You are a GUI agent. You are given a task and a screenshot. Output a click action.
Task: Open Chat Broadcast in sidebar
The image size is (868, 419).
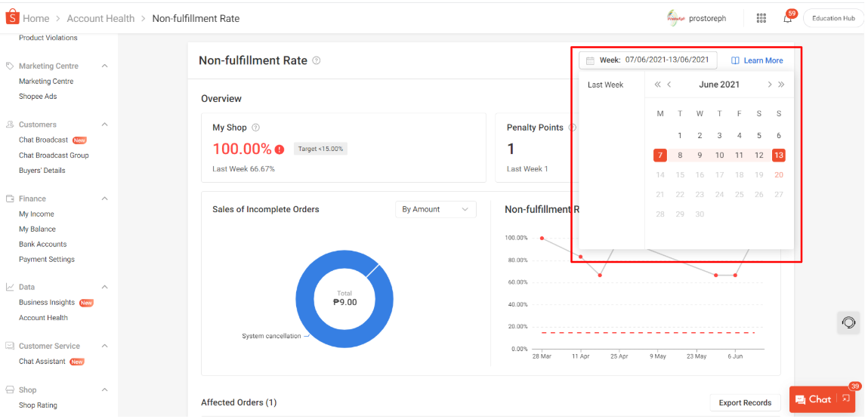click(43, 140)
